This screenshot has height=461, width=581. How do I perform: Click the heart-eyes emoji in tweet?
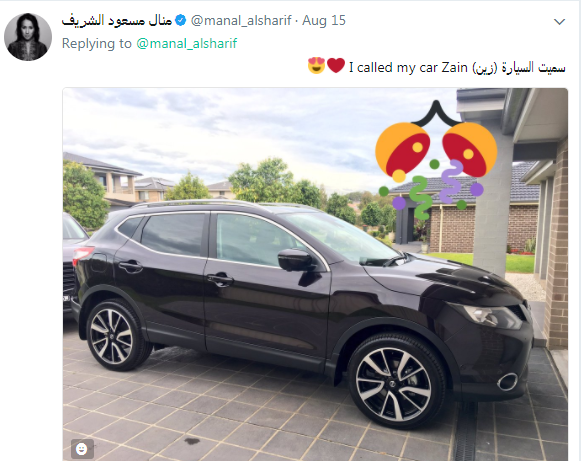(x=316, y=66)
